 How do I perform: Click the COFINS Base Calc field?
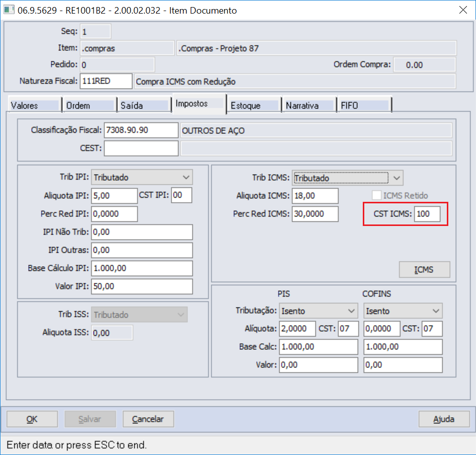click(x=403, y=347)
